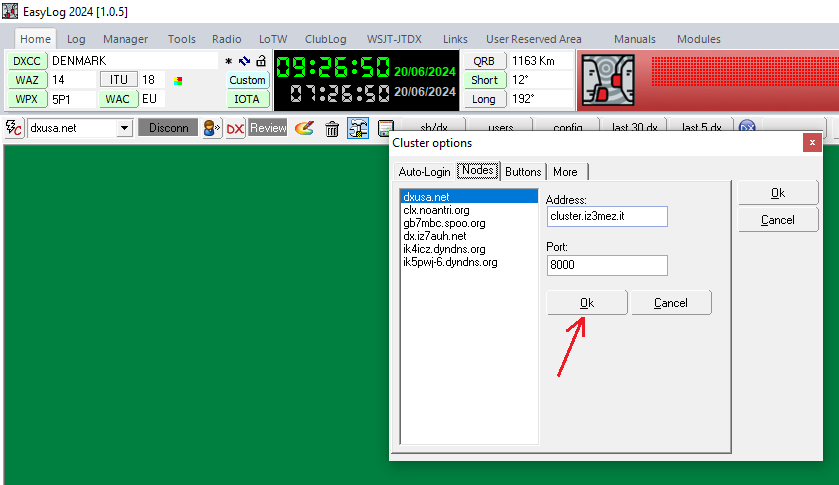
Task: Switch to the Buttons tab
Action: tap(522, 172)
